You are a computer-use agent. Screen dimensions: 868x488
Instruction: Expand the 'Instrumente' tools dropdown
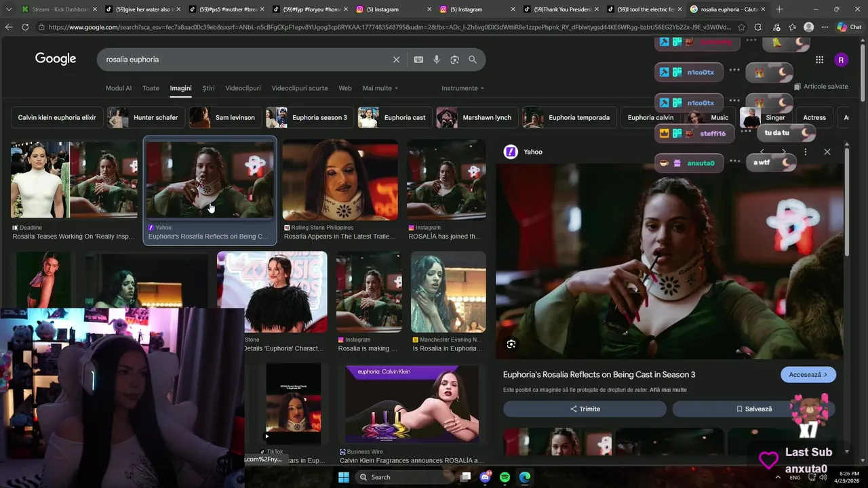463,88
